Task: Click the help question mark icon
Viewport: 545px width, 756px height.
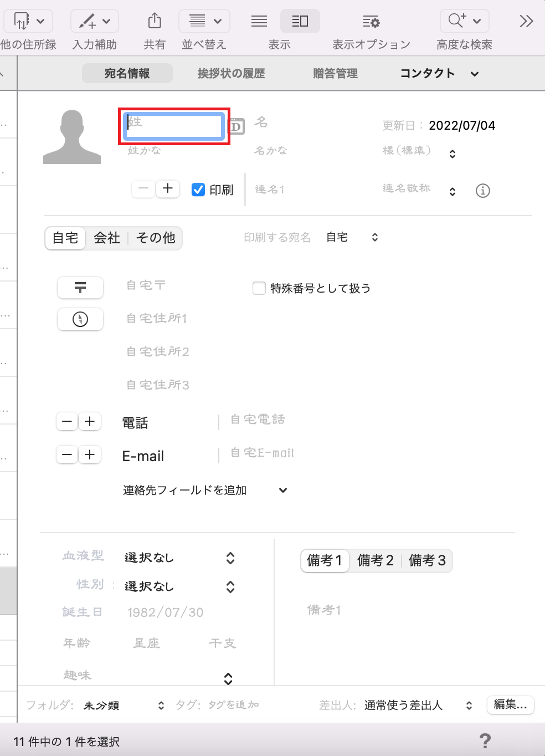Action: pyautogui.click(x=485, y=741)
